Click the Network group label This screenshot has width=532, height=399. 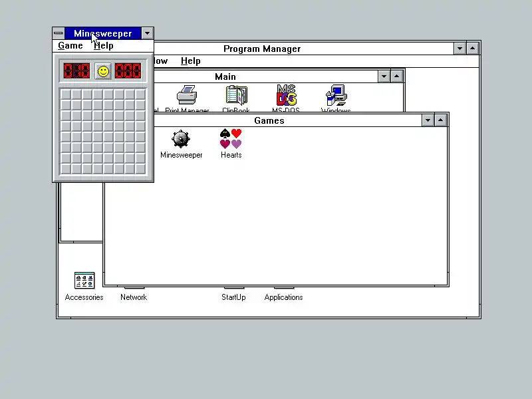tap(134, 297)
